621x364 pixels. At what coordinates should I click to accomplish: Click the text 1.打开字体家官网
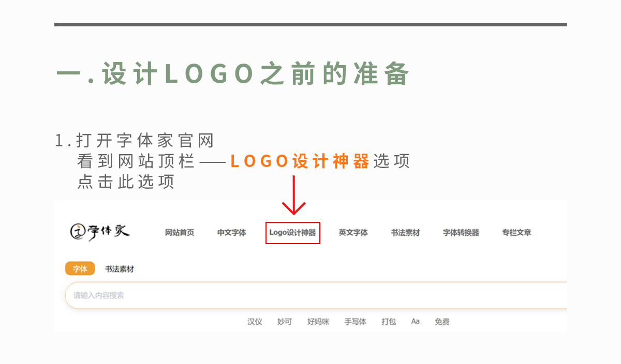[x=134, y=141]
